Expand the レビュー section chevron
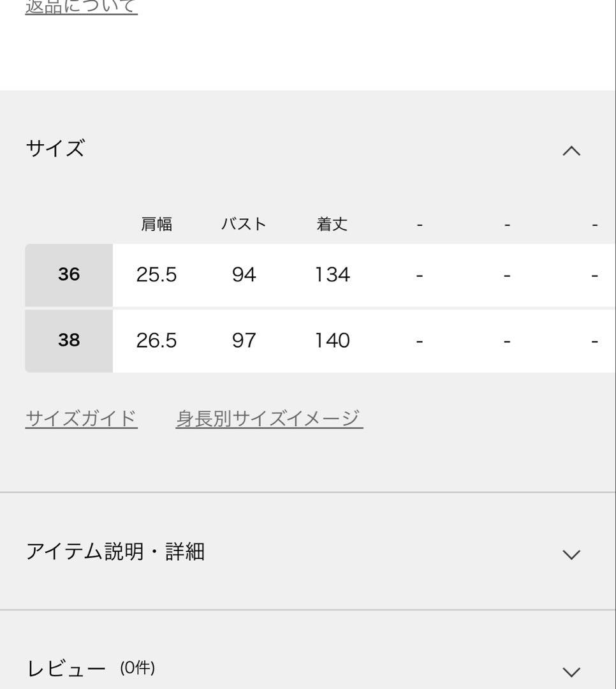The width and height of the screenshot is (616, 689). pos(571,671)
